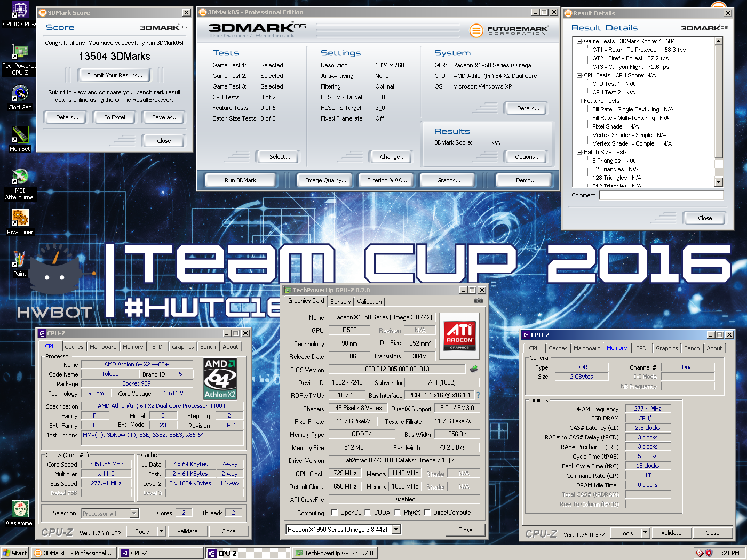
Task: Toggle PhysX checkbox in GPU-Z
Action: click(398, 513)
